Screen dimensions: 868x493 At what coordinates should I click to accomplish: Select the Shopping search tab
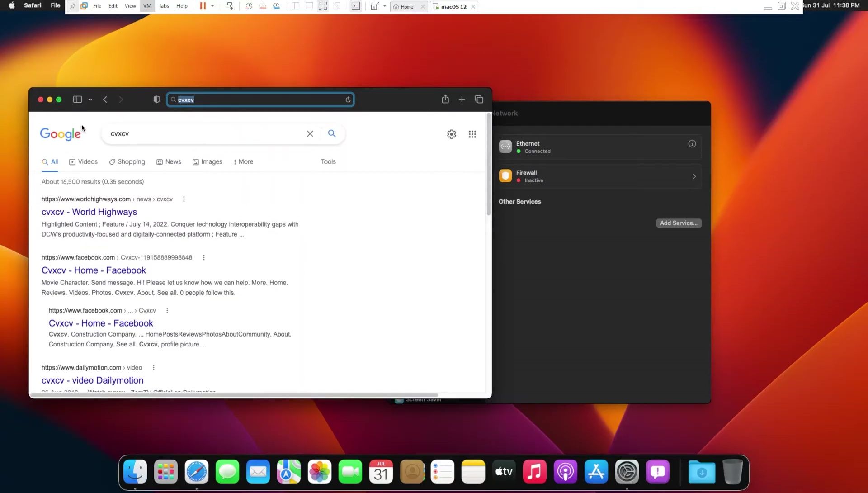(x=127, y=162)
